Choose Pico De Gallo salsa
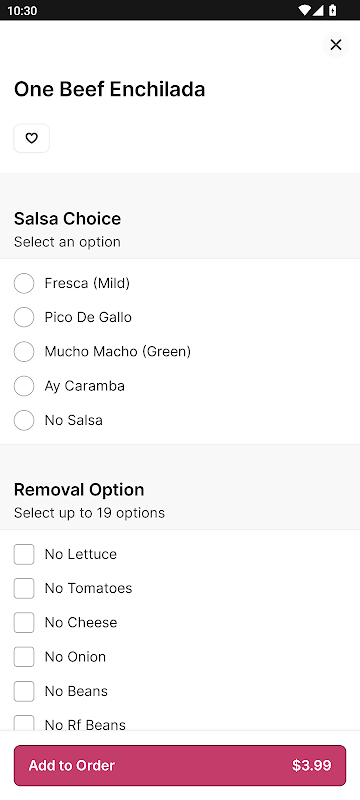 tap(24, 317)
